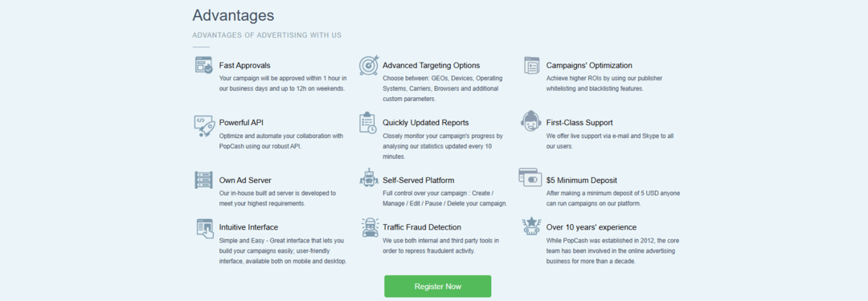Click the description starting 'After making a minimum deposit'
The width and height of the screenshot is (868, 301).
612,198
